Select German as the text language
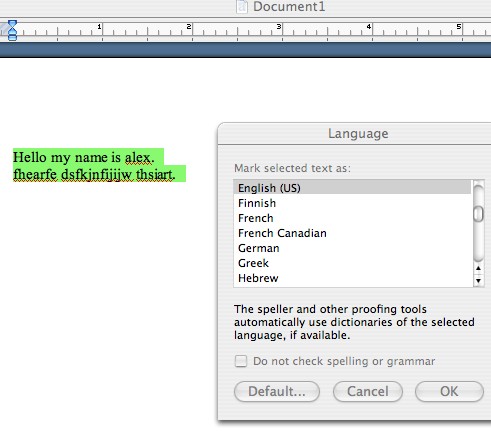The height and width of the screenshot is (431, 491). [x=352, y=248]
